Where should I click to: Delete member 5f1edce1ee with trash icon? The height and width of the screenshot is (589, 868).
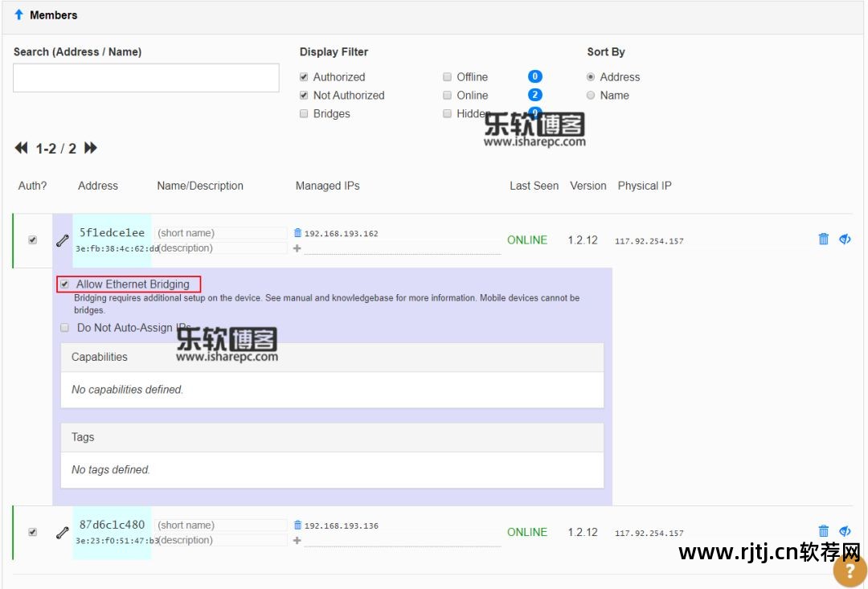(823, 239)
